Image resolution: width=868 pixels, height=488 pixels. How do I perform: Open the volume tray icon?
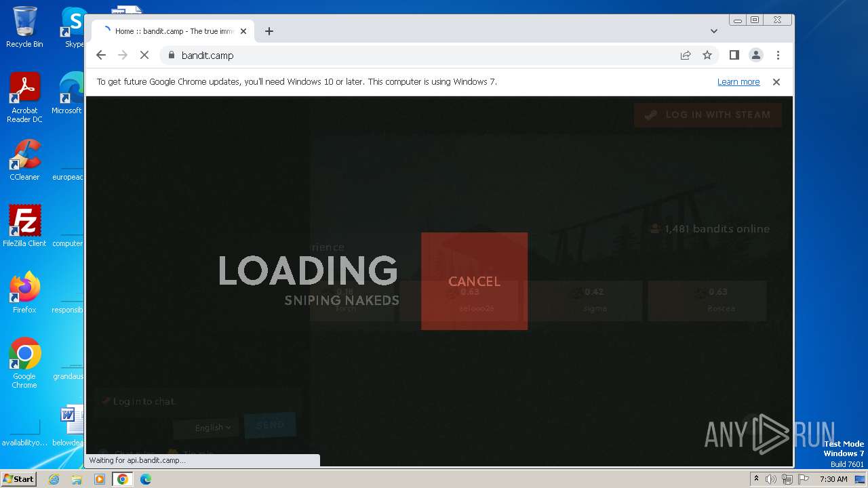click(771, 479)
